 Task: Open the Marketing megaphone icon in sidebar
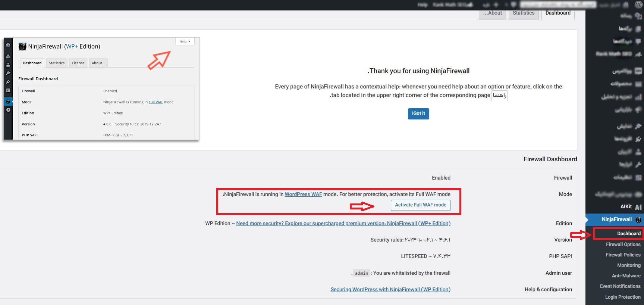638,110
